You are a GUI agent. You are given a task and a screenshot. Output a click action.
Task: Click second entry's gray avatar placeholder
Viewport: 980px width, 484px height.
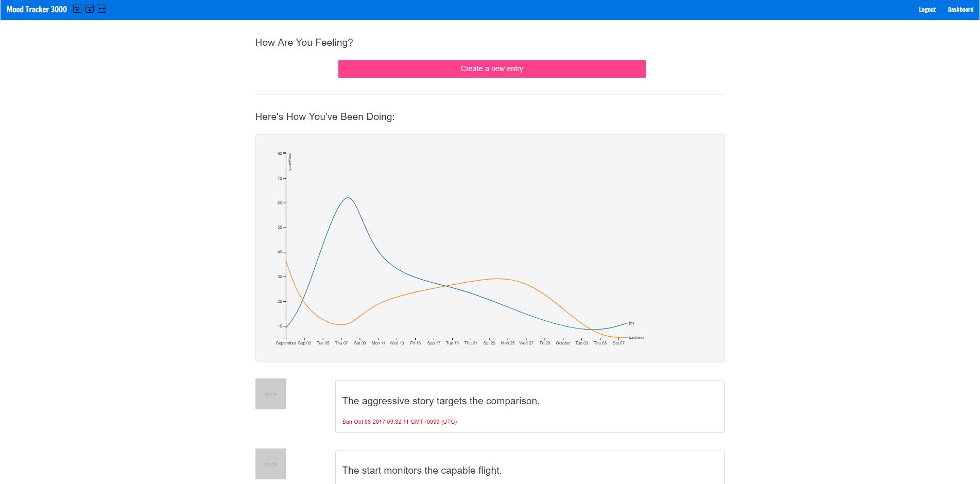[271, 464]
